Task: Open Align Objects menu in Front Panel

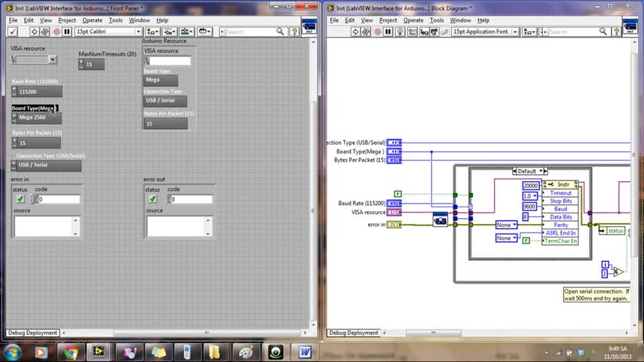Action: tap(153, 32)
